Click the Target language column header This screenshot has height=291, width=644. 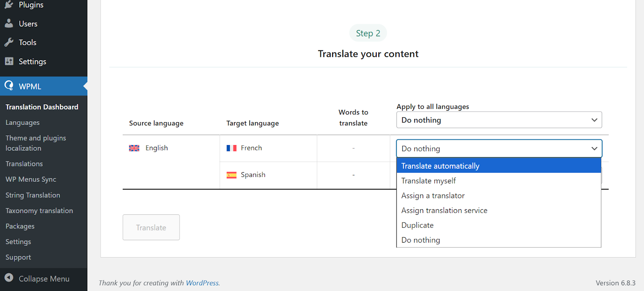(252, 123)
